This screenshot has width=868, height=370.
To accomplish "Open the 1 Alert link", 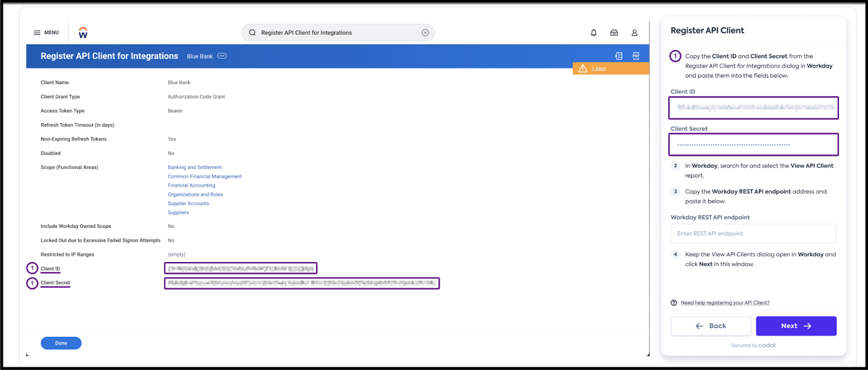I will coord(598,69).
